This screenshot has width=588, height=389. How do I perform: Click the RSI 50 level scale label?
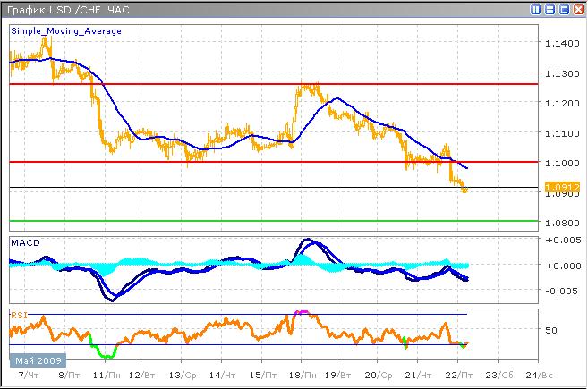coord(552,330)
